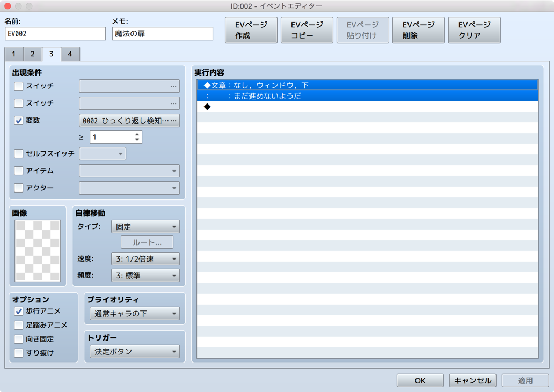Open the 頻度 dropdown showing 3: 標準

pos(145,275)
